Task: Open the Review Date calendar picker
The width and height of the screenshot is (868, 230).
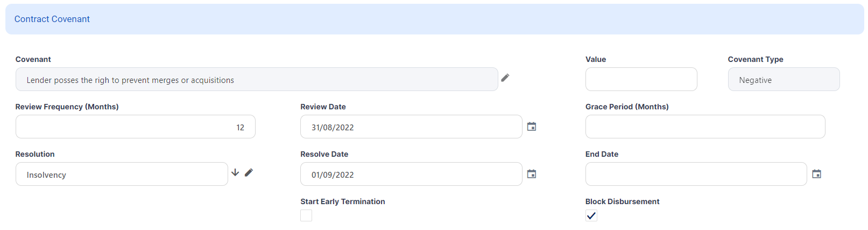Action: click(x=531, y=127)
